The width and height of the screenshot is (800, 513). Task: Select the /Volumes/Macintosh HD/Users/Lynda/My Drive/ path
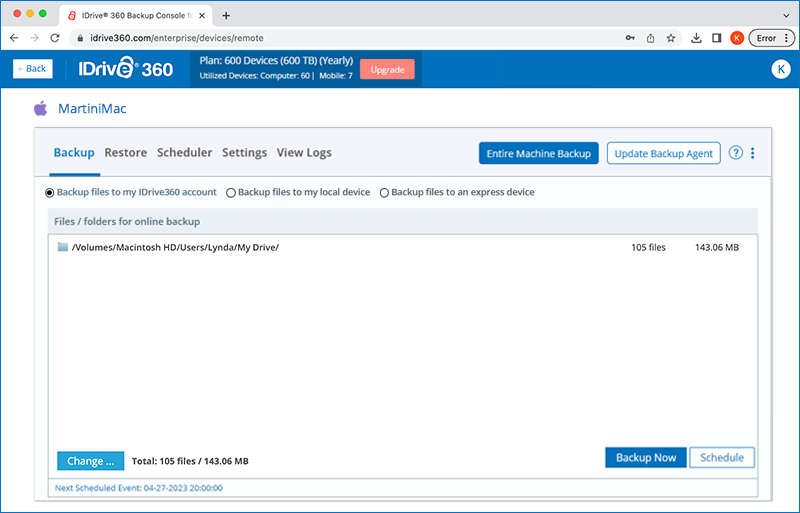click(175, 248)
